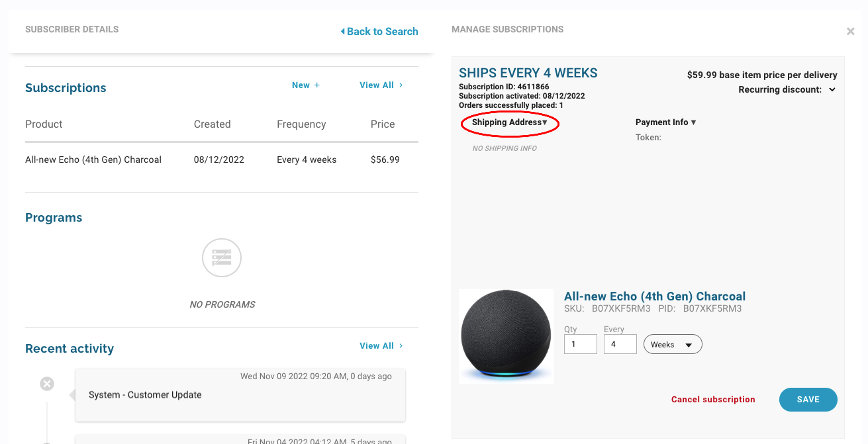
Task: Open the System - Customer Update activity card
Action: pos(240,395)
